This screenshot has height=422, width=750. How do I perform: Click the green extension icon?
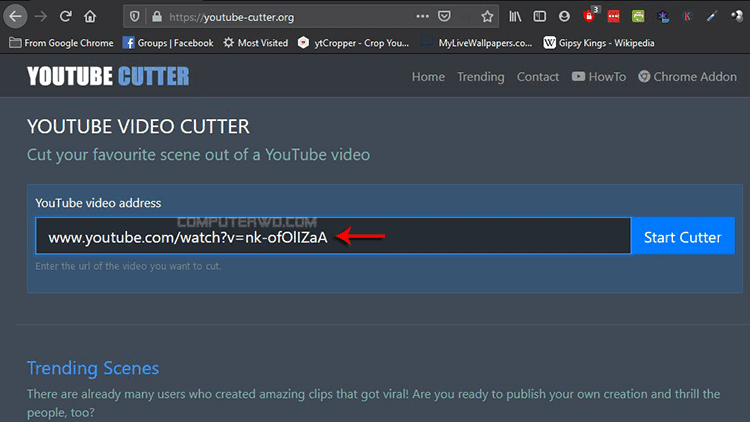[x=638, y=17]
